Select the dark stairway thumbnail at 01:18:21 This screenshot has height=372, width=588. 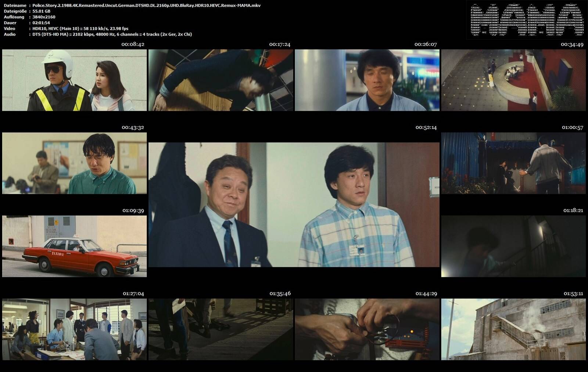click(x=513, y=246)
